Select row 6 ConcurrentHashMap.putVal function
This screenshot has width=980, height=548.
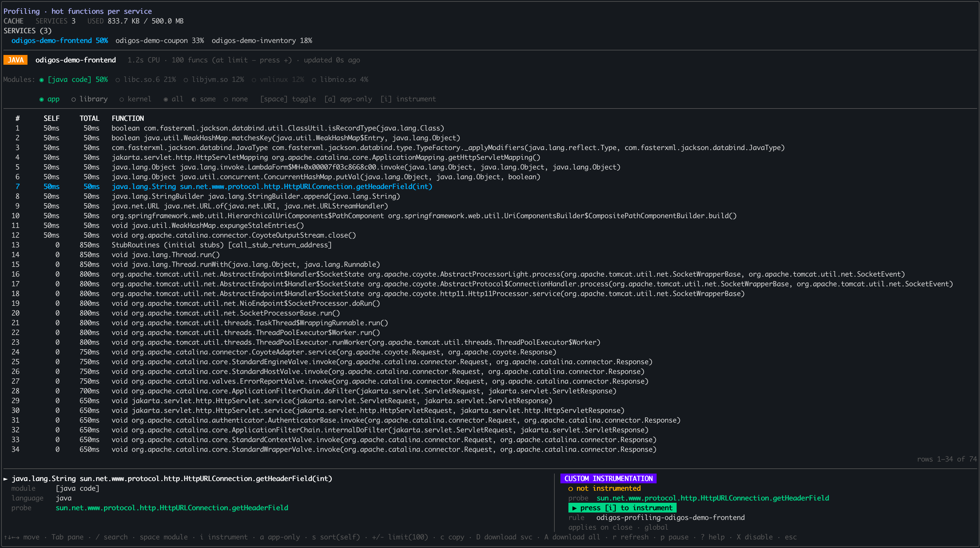pyautogui.click(x=490, y=177)
